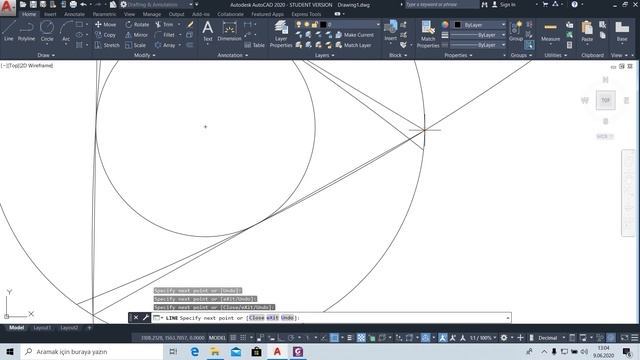Expand the Draw panel
Image resolution: width=640 pixels, height=360 pixels.
[46, 55]
